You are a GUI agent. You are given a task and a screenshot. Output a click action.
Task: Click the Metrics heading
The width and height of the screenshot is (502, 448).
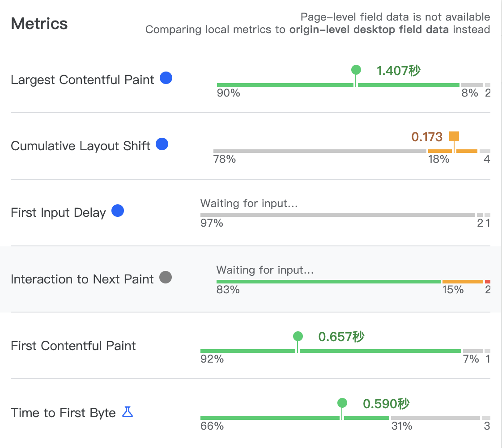pyautogui.click(x=39, y=24)
